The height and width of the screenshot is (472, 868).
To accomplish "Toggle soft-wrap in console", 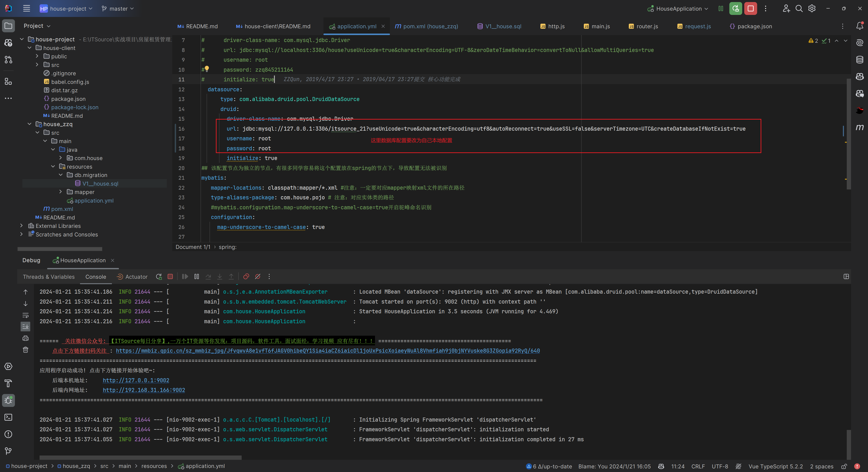I will coord(26,315).
